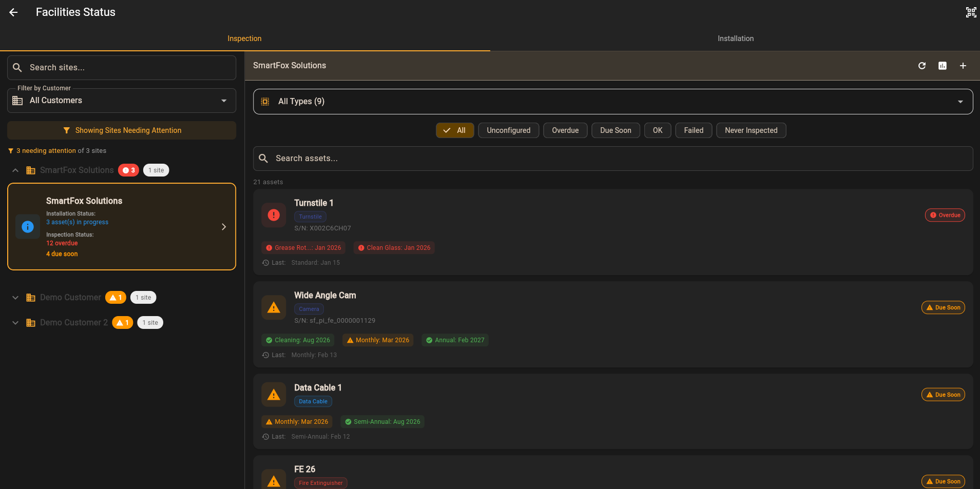Click the 12 overdue status text
Viewport: 980px width, 489px height.
(62, 243)
